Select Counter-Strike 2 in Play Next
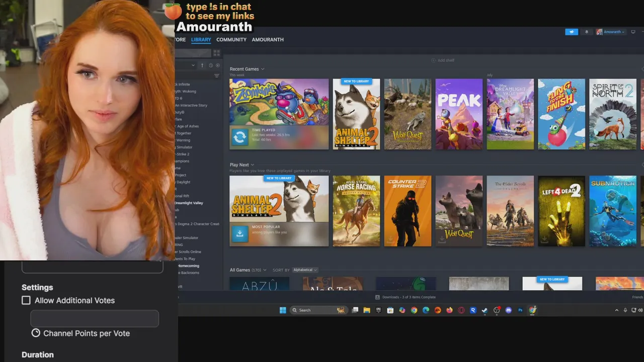Viewport: 644px width, 362px height. 408,211
